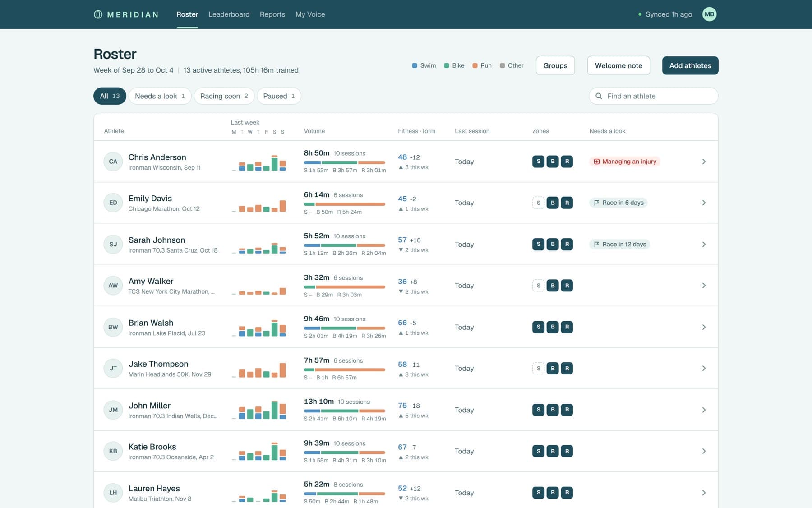Filter roster by Needs a look
The height and width of the screenshot is (508, 812).
click(160, 96)
